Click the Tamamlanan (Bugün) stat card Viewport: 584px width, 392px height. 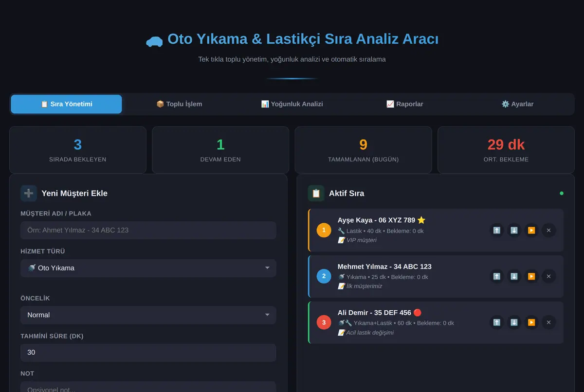(363, 150)
